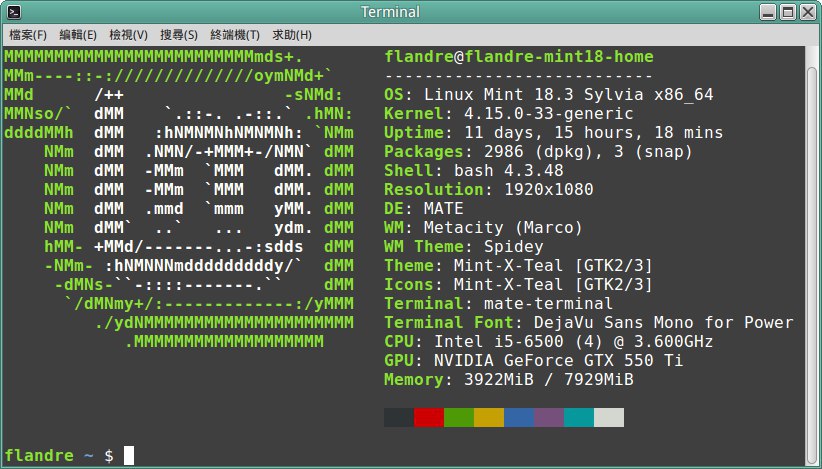
Task: Click the teal color block
Action: (579, 418)
